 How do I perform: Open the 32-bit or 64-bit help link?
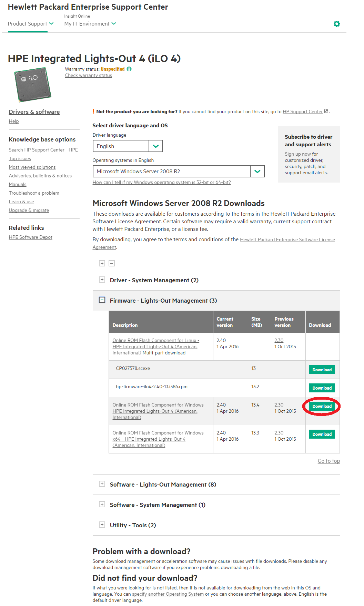pos(162,182)
